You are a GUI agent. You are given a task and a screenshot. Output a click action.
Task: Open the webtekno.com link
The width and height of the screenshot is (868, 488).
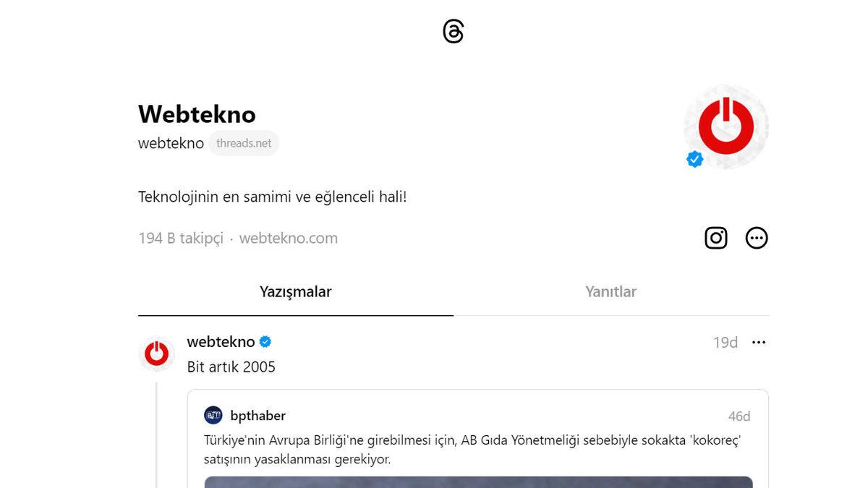pyautogui.click(x=289, y=238)
